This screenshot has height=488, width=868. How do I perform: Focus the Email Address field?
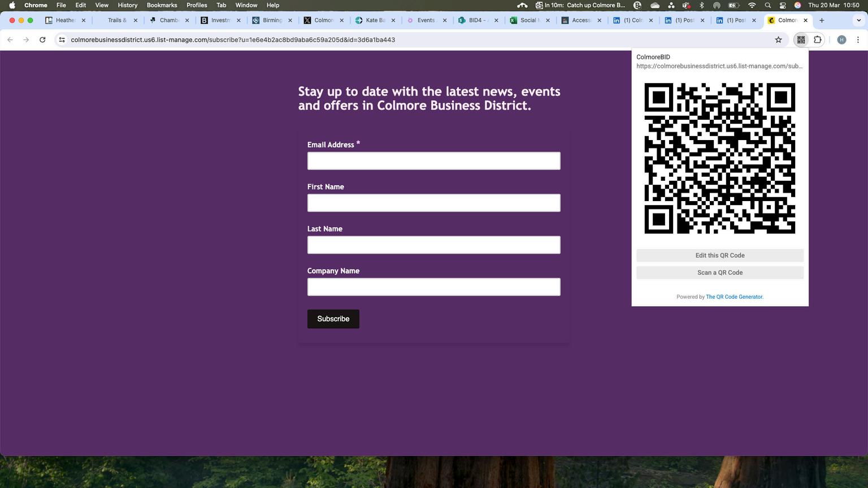(434, 161)
